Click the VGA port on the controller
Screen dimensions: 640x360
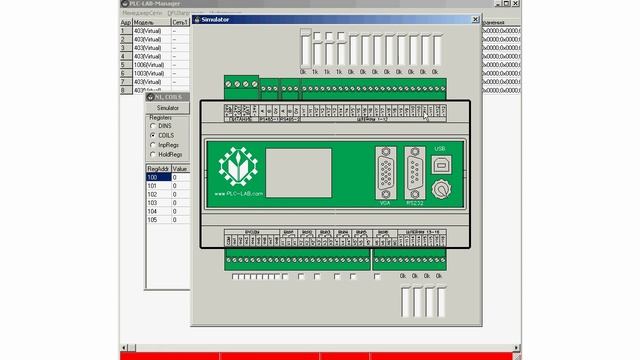tap(385, 173)
